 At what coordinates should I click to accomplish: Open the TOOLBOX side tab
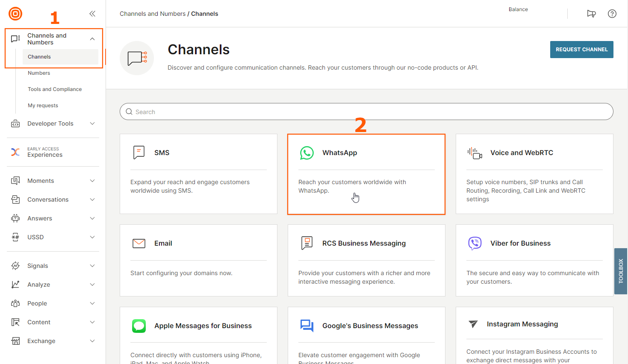click(621, 271)
